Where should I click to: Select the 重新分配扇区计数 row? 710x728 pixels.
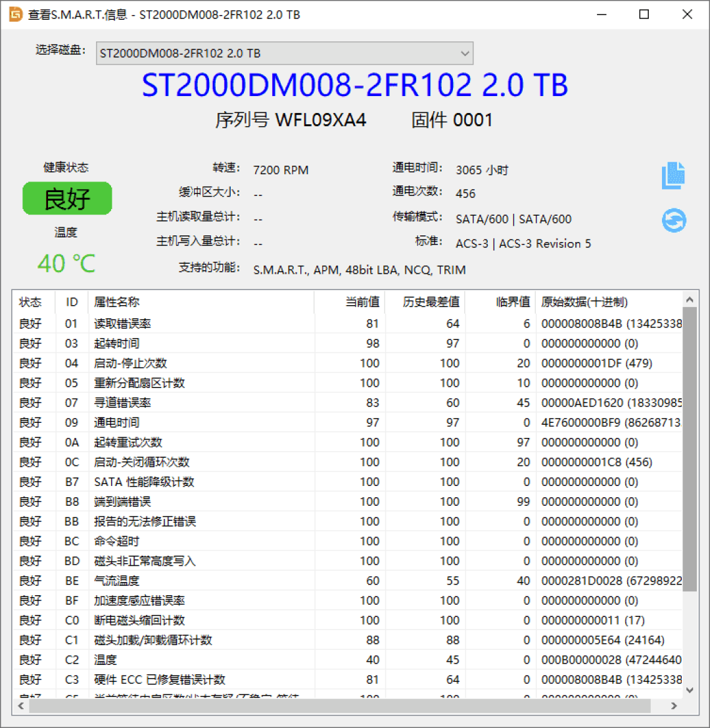[348, 383]
